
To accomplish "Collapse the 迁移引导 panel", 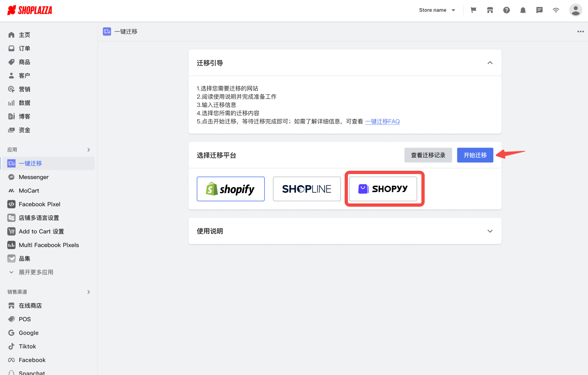I will [x=490, y=63].
